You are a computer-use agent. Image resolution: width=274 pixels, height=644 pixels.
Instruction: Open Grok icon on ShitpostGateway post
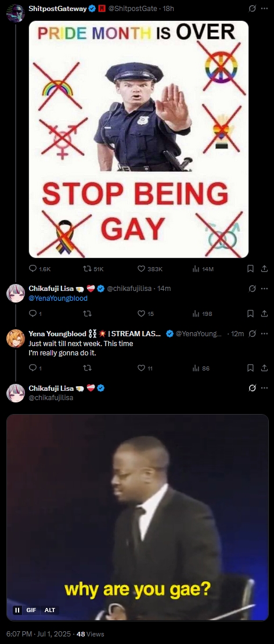[252, 8]
